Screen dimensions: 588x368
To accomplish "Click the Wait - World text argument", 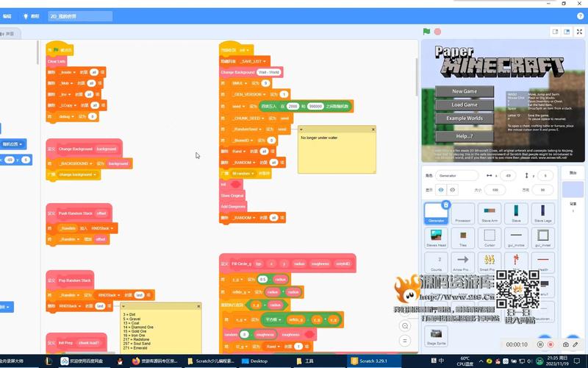I will click(268, 72).
